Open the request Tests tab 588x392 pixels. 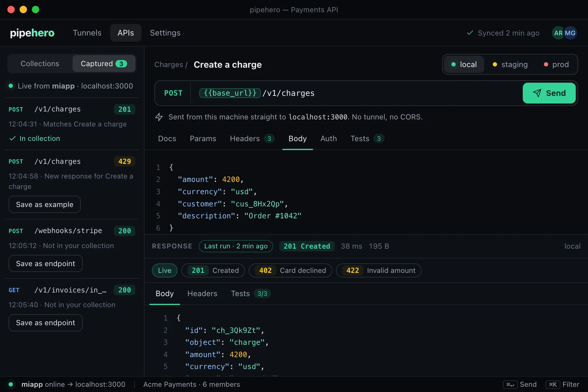[x=367, y=139]
